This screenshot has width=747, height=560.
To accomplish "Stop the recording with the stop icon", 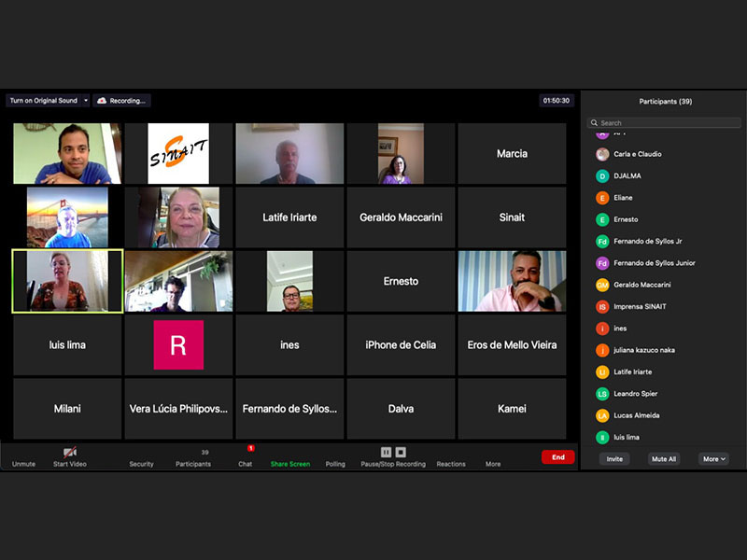I will (401, 452).
